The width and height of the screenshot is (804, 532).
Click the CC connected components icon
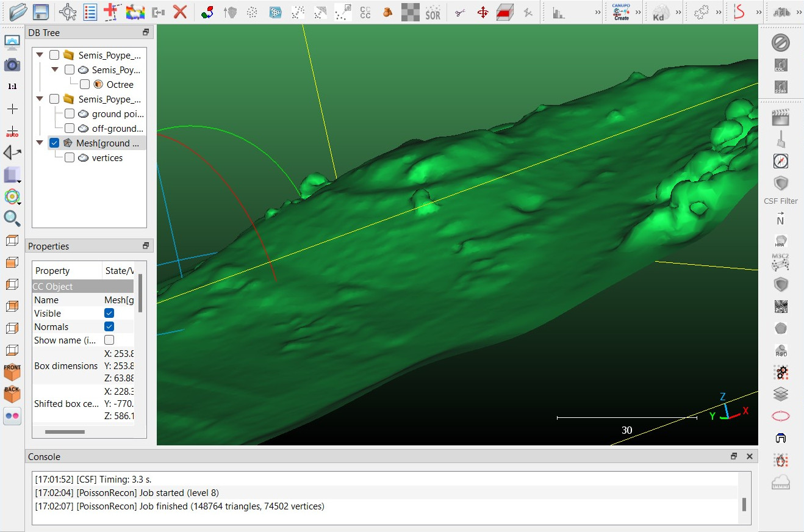(x=365, y=12)
